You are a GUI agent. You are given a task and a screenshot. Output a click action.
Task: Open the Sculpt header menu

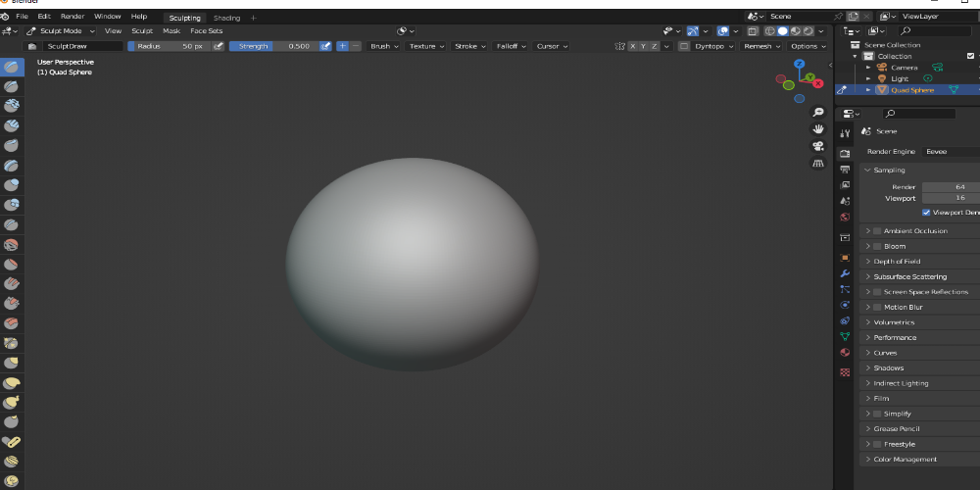pos(142,31)
